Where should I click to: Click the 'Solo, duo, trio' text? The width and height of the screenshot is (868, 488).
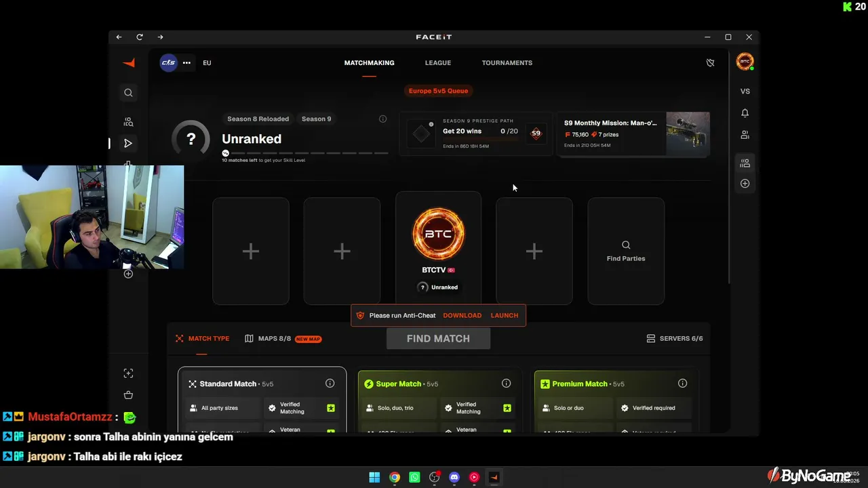[395, 408]
